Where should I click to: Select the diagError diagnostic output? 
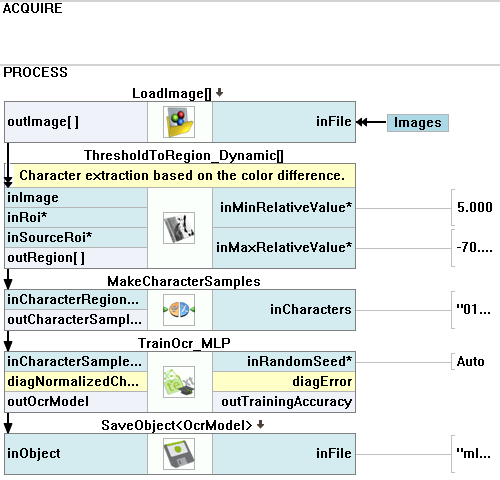tap(284, 382)
